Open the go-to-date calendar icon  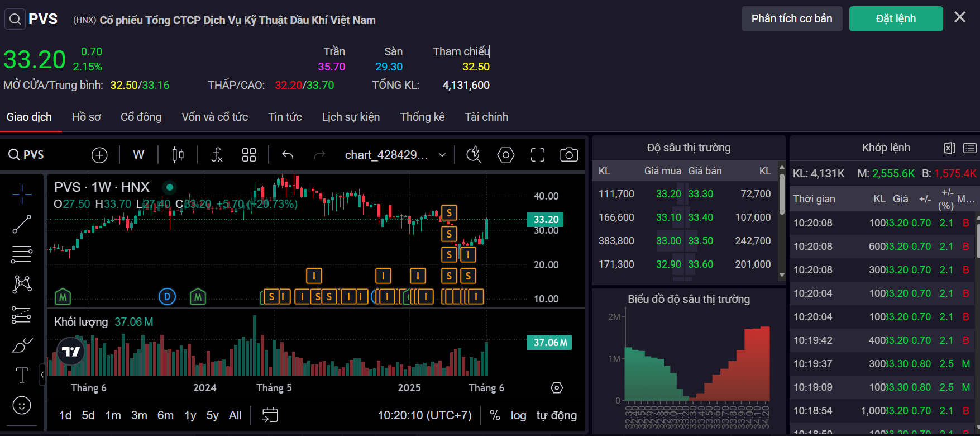click(270, 415)
